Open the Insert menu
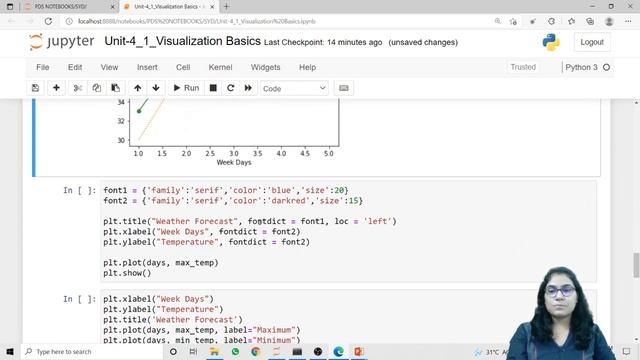Image resolution: width=640 pixels, height=360 pixels. tap(147, 67)
